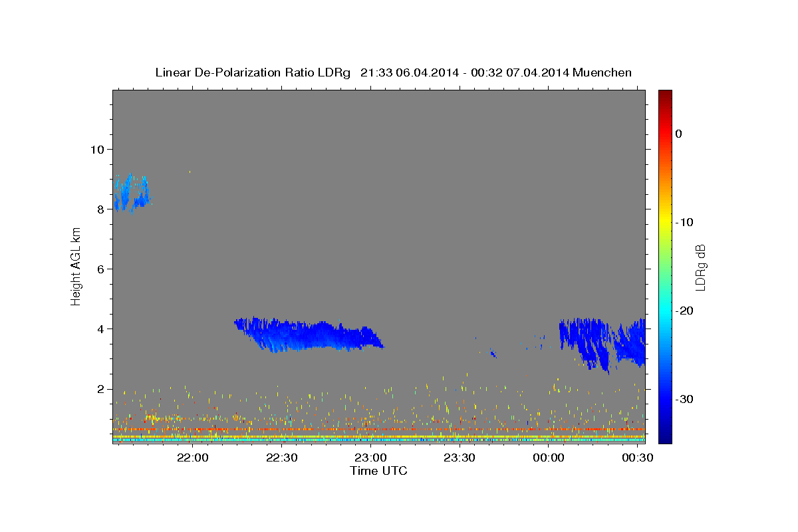798x532 pixels.
Task: Click the 00:00 time tick label
Action: [x=549, y=458]
